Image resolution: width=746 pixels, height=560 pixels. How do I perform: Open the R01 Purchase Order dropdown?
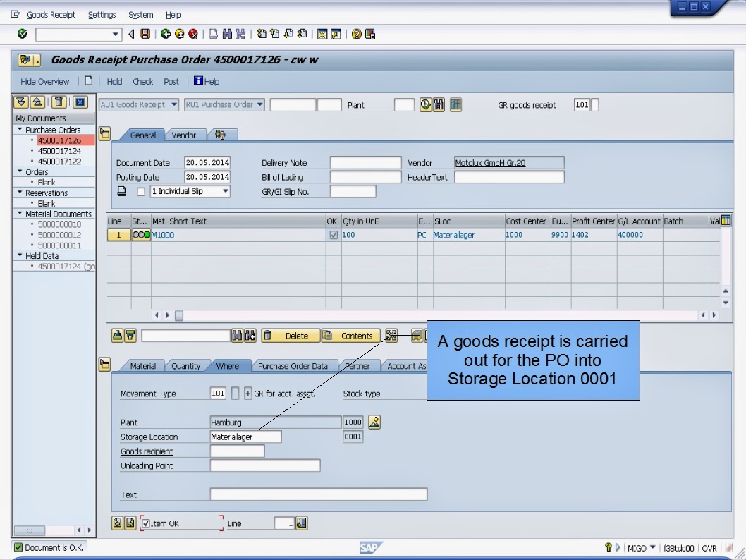(259, 104)
